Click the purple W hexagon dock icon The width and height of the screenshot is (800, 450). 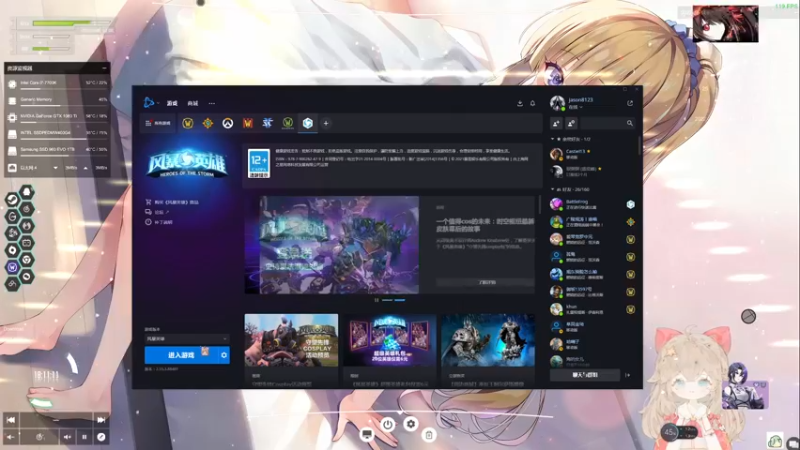click(x=12, y=267)
